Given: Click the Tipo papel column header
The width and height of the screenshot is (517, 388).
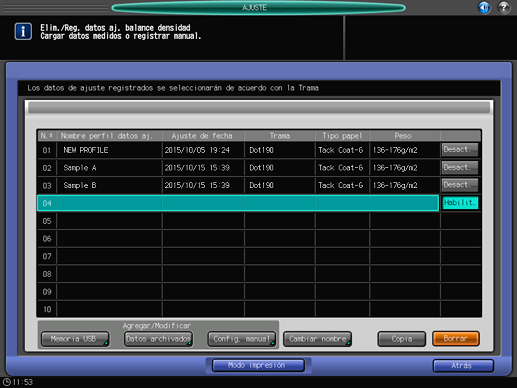Looking at the screenshot, I should (x=342, y=136).
